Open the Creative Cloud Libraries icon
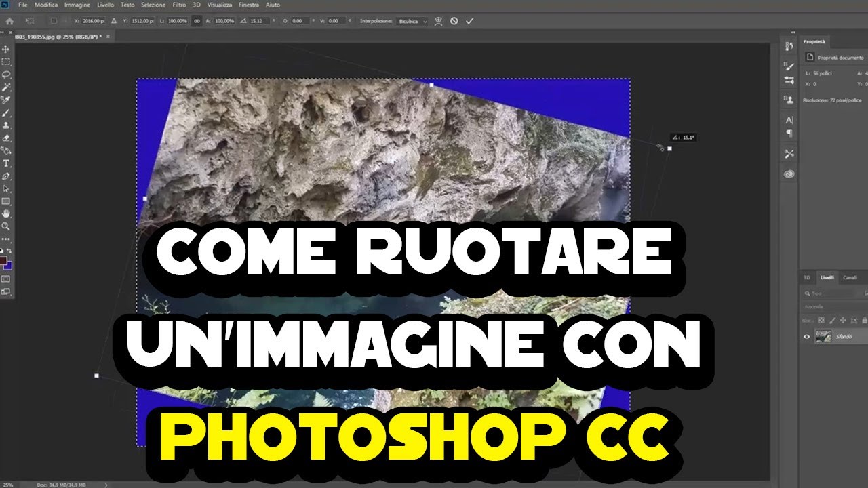Image resolution: width=868 pixels, height=488 pixels. 789,174
